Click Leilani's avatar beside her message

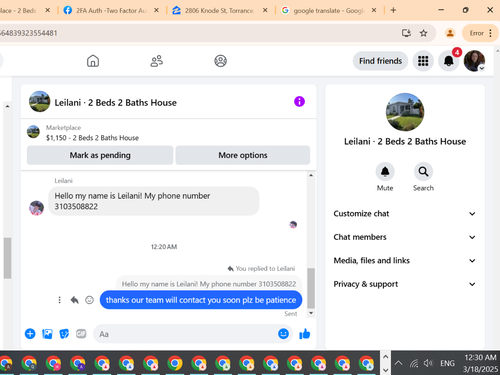coord(36,208)
